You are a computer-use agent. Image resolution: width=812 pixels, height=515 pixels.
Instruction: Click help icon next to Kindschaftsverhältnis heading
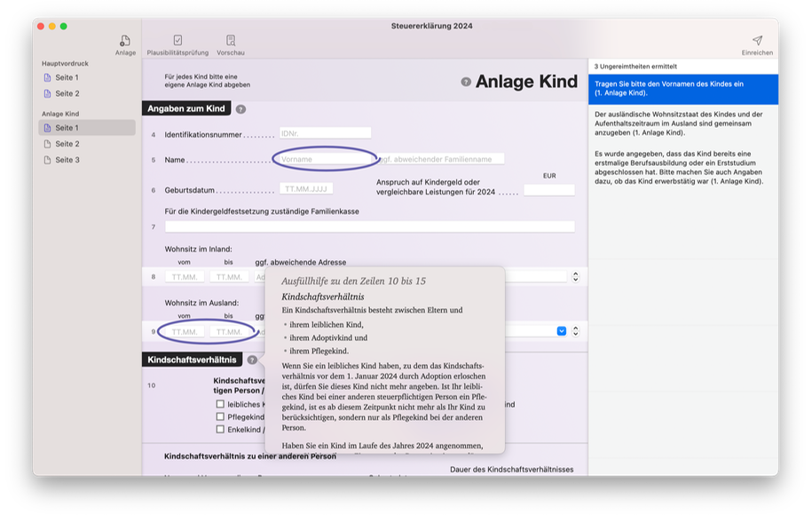pyautogui.click(x=252, y=360)
